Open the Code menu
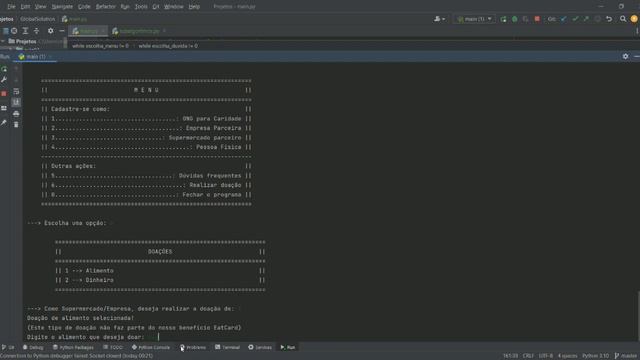Image resolution: width=640 pixels, height=360 pixels. click(84, 7)
